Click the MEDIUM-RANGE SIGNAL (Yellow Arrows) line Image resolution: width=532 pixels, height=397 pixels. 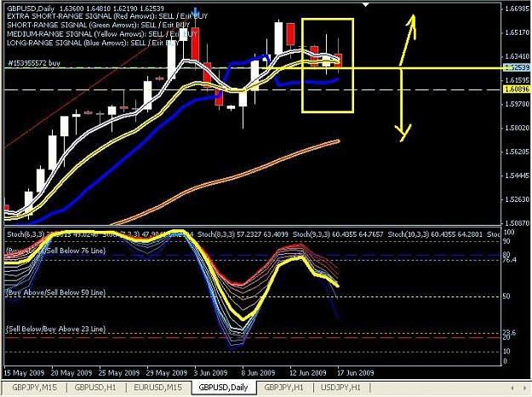click(102, 34)
